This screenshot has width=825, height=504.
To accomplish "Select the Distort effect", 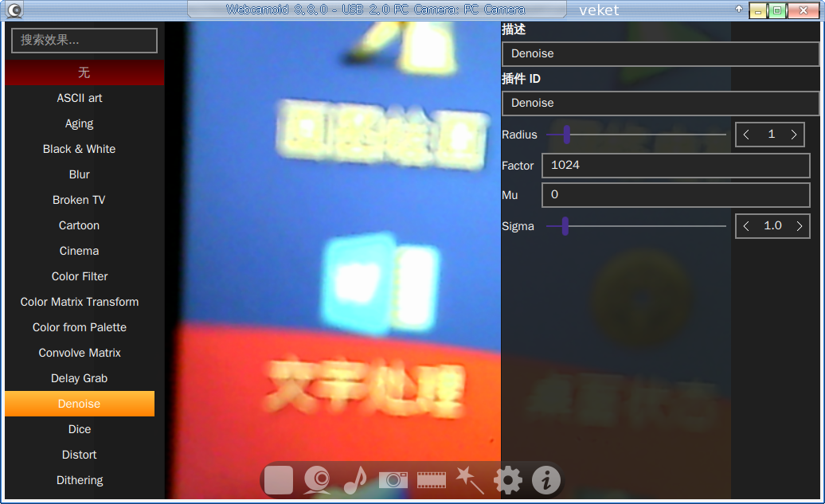I will [x=80, y=455].
